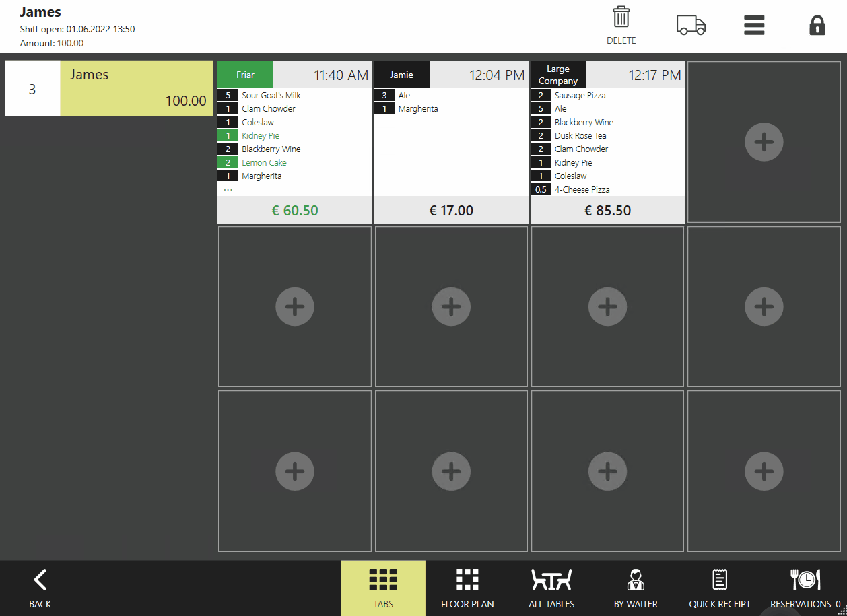Open the Jamie order header
This screenshot has height=616, width=847.
(402, 75)
